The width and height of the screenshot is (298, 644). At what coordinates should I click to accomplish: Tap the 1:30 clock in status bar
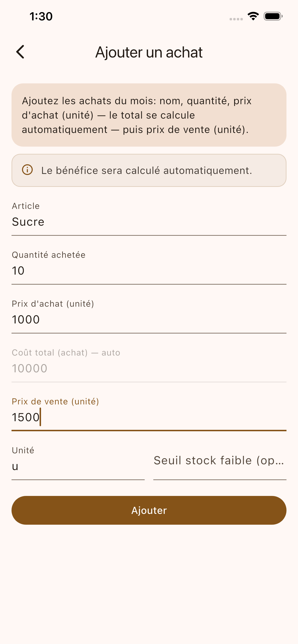41,17
